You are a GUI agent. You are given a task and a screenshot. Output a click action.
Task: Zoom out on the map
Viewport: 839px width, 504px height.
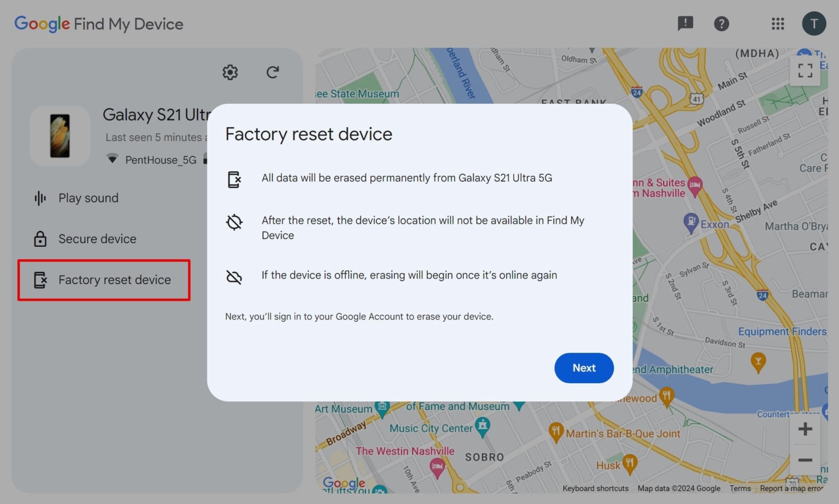tap(805, 460)
